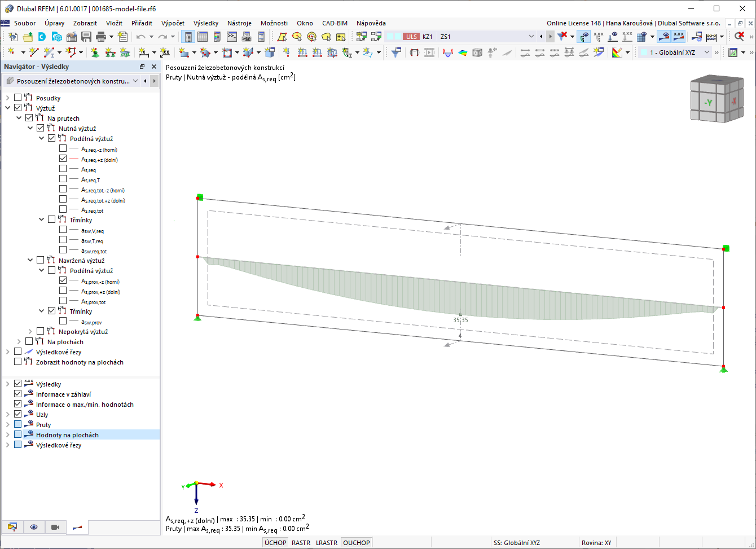The height and width of the screenshot is (549, 756).
Task: Open the Zobrazit menu
Action: coord(85,23)
